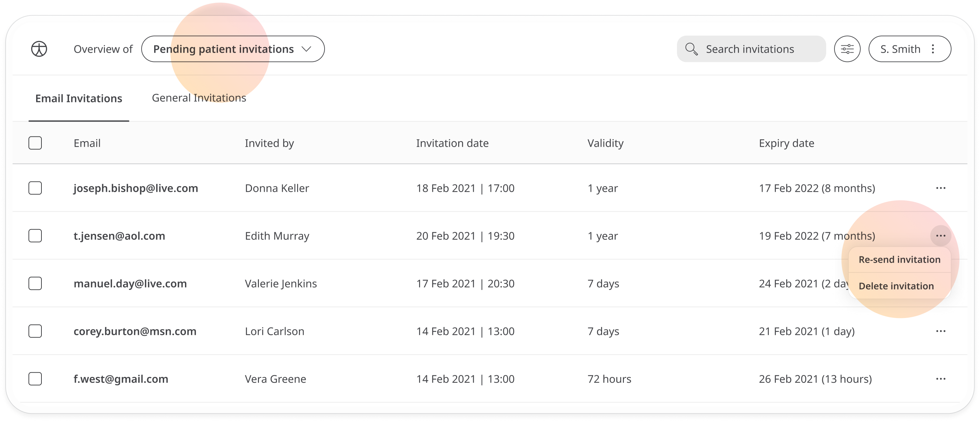Select the Email Invitations tab

point(78,97)
